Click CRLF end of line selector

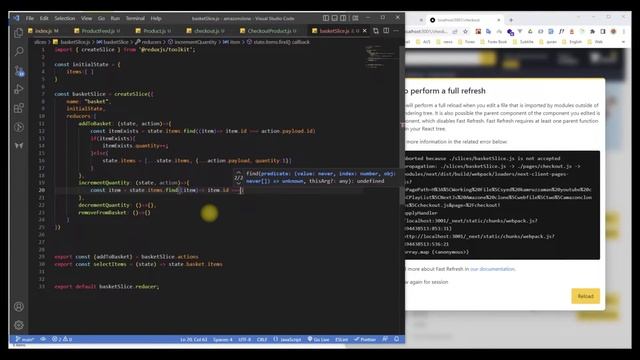(262, 339)
